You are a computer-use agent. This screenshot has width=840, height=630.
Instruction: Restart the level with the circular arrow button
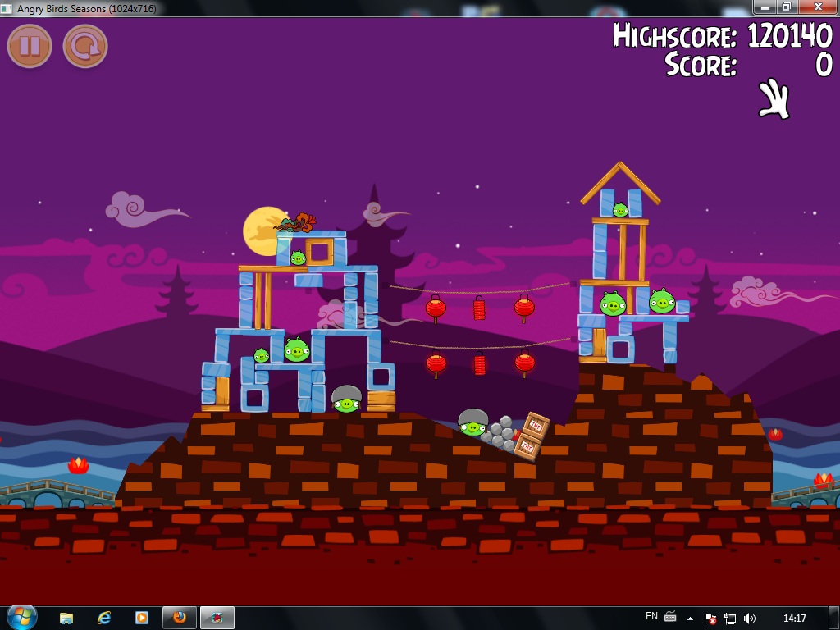85,46
